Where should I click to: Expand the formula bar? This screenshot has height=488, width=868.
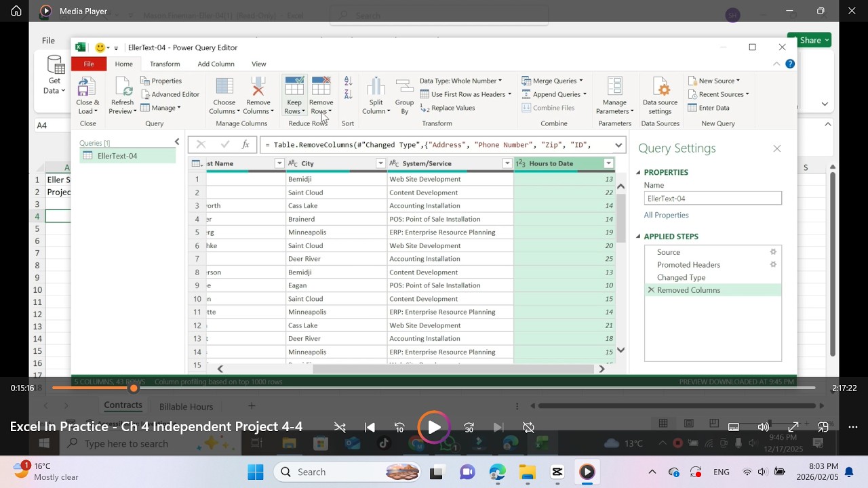pos(618,145)
